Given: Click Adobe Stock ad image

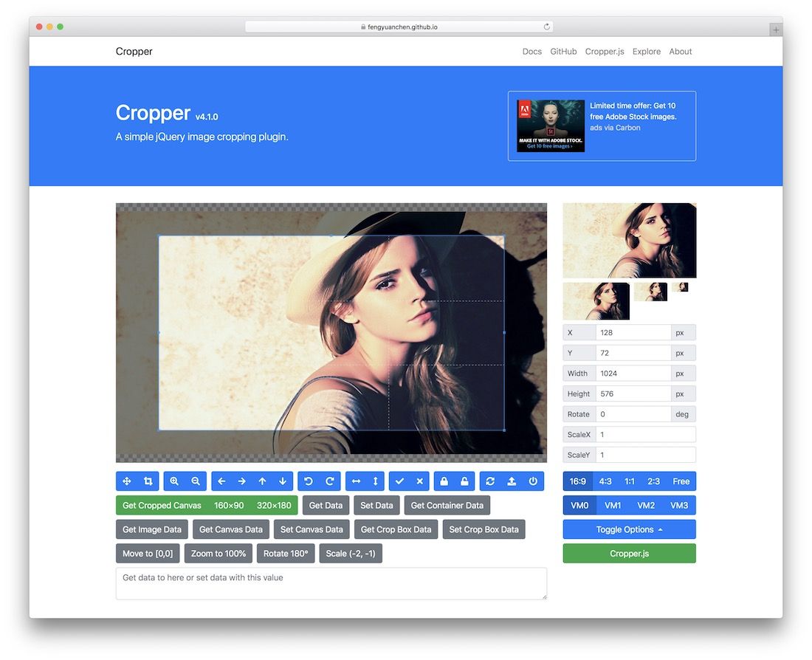Looking at the screenshot, I should (551, 126).
